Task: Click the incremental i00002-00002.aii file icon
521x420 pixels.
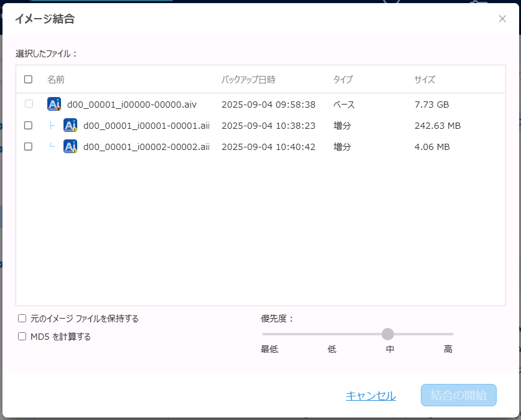Action: [70, 147]
